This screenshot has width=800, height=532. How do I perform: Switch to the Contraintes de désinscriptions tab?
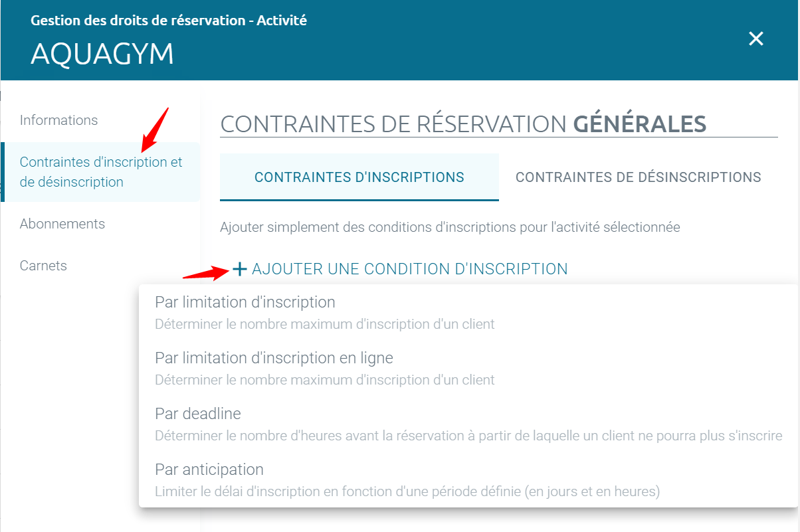tap(638, 177)
